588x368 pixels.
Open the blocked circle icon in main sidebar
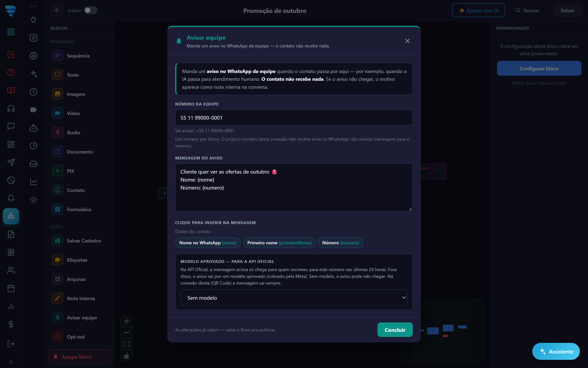point(11,180)
